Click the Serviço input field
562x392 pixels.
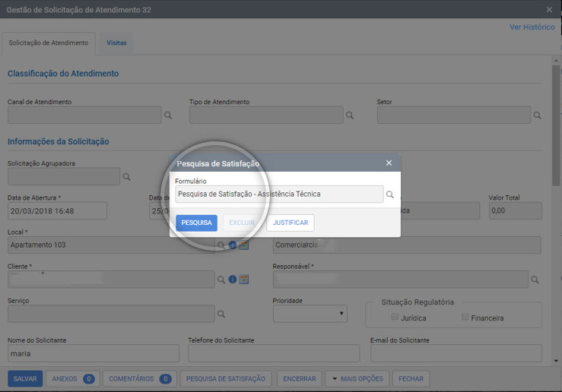tap(111, 314)
